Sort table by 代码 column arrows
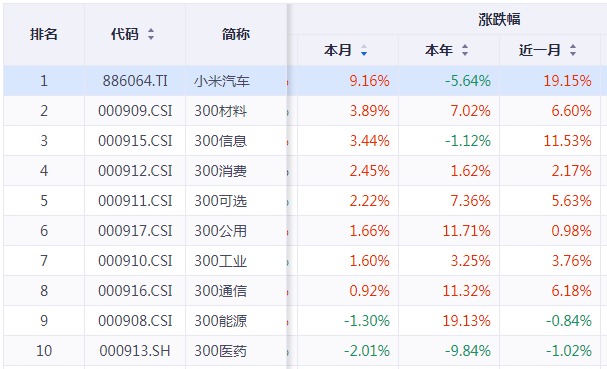The image size is (607, 369). [x=151, y=34]
